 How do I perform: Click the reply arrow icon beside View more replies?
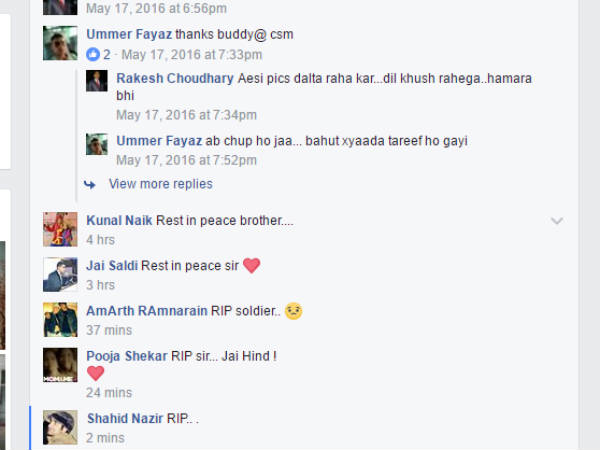tap(90, 185)
